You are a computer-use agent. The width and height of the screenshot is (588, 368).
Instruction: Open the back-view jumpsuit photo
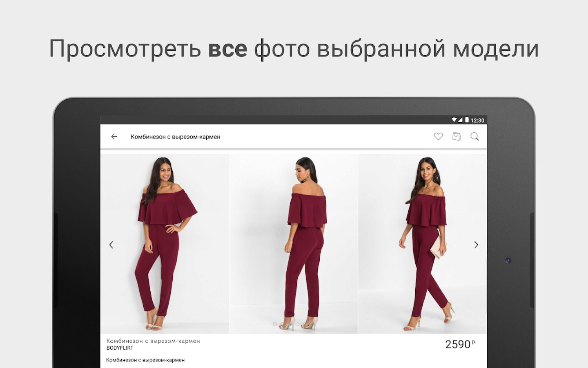tap(294, 244)
